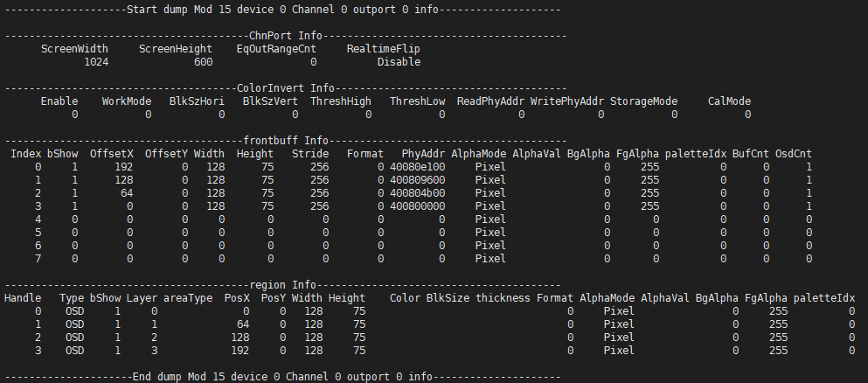Screen dimensions: 868x383
Task: Select the physical address 400800000
Action: pos(417,205)
